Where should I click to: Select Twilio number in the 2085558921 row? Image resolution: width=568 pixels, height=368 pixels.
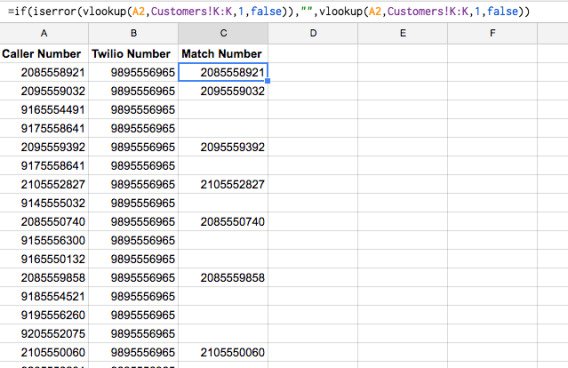pos(133,72)
